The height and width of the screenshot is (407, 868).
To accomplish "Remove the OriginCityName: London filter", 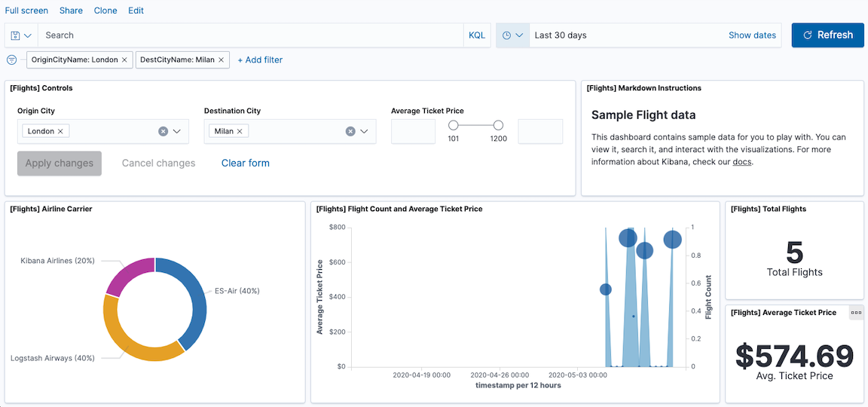I will [125, 60].
